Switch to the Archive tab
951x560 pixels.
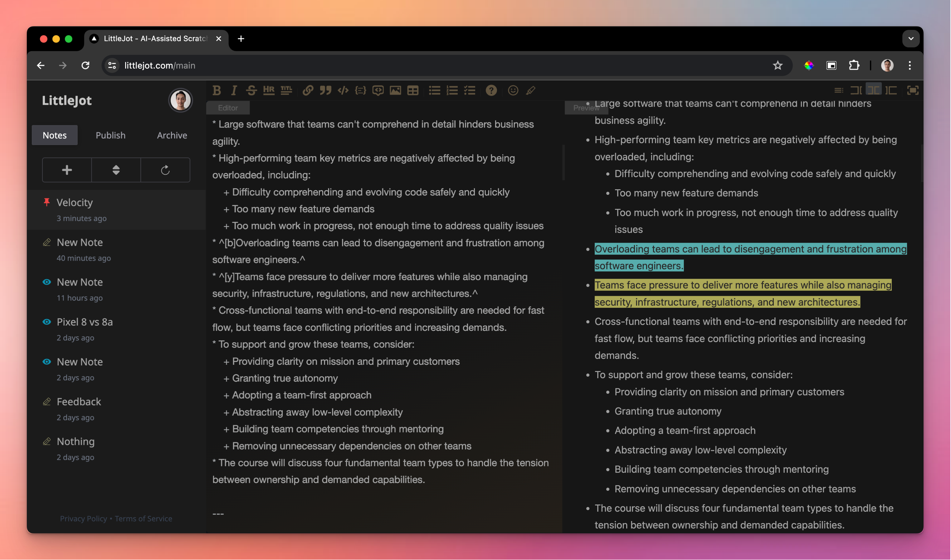pos(172,135)
